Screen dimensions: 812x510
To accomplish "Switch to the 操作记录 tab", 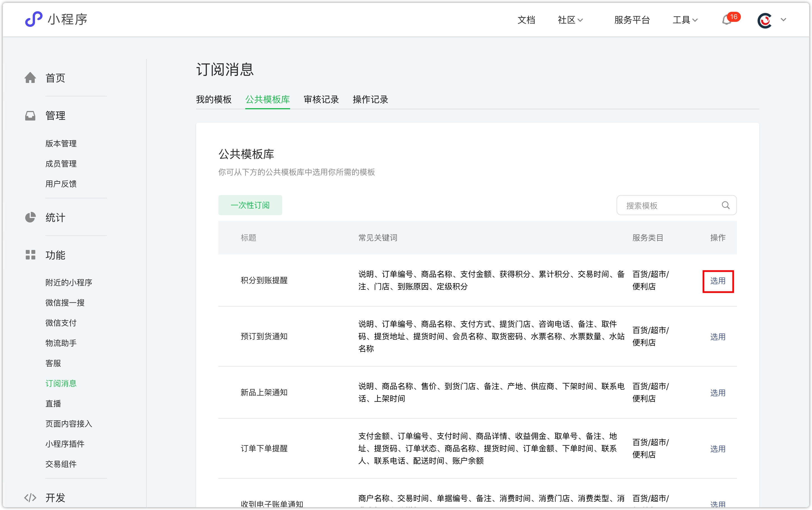I will (x=370, y=99).
